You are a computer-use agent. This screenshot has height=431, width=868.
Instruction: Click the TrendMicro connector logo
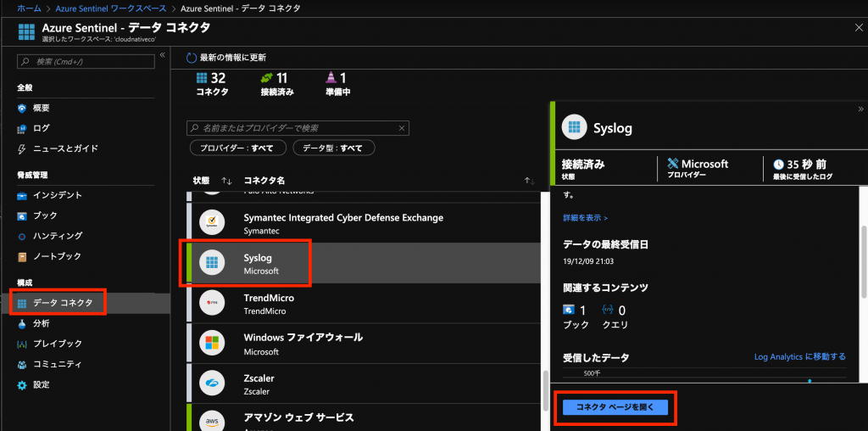[211, 303]
